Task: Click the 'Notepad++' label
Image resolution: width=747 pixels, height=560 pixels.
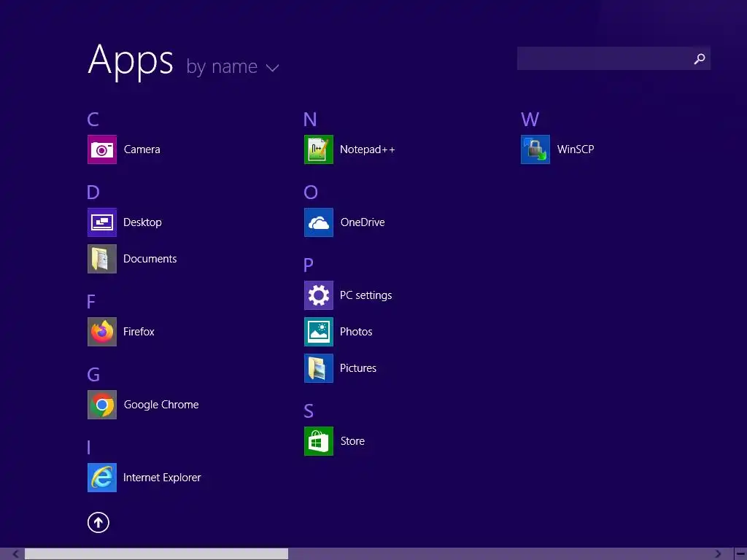Action: (x=368, y=149)
